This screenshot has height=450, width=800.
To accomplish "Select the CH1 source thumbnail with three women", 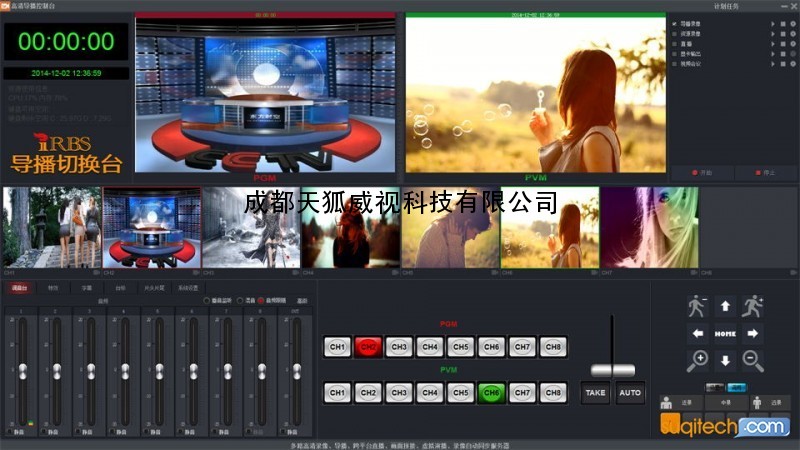I will [x=52, y=228].
